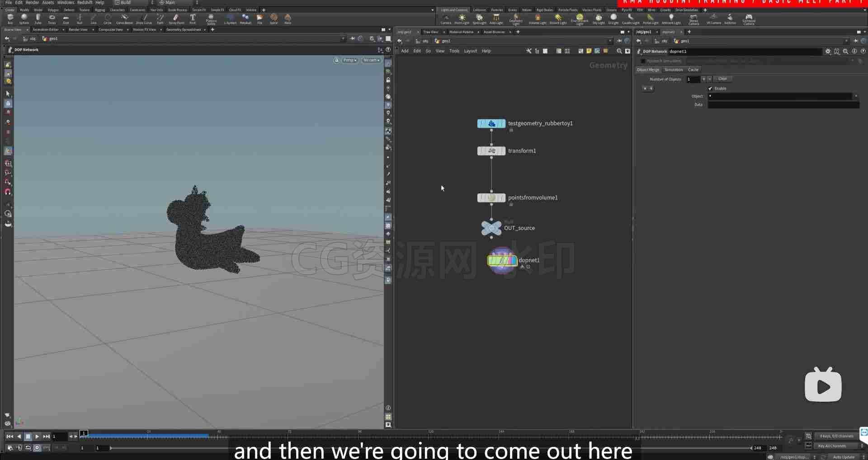Open the Persp viewport dropdown
Image resolution: width=868 pixels, height=460 pixels.
pos(349,60)
